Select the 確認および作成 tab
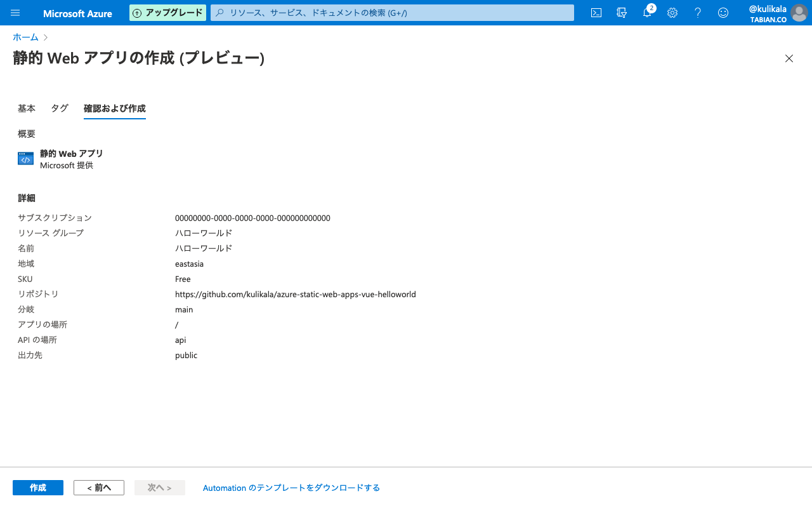Viewport: 812px width, 508px height. click(x=115, y=109)
